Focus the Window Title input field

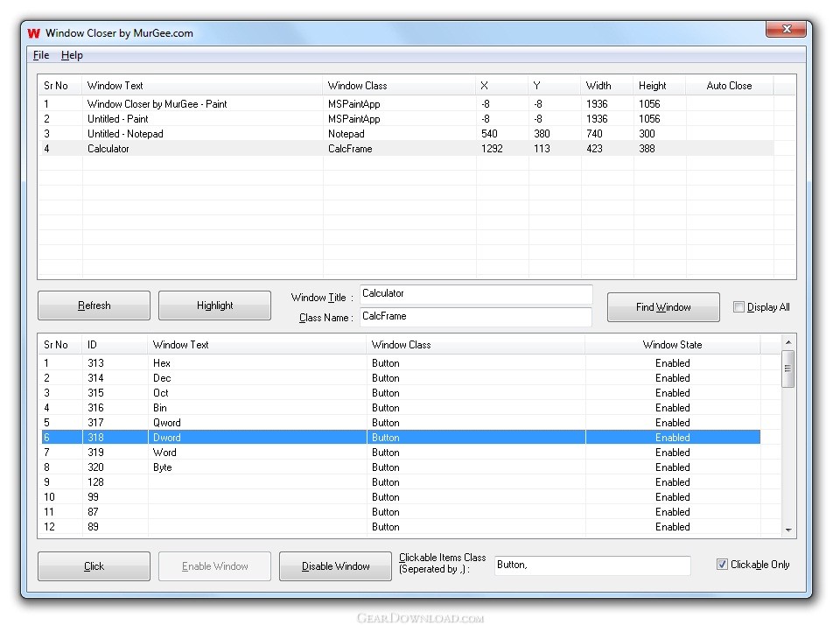coord(476,294)
